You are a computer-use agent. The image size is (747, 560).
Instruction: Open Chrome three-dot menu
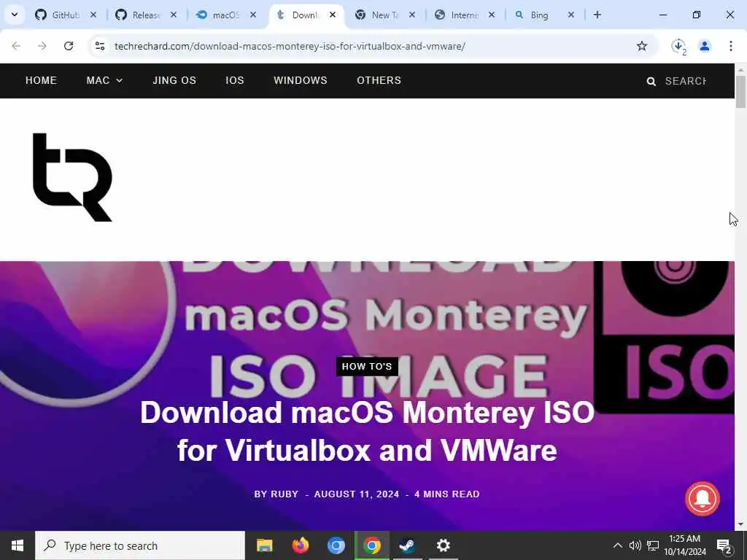tap(730, 46)
